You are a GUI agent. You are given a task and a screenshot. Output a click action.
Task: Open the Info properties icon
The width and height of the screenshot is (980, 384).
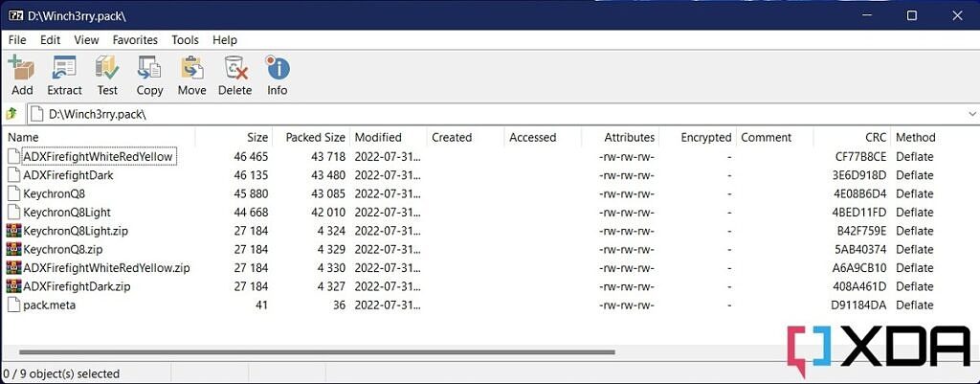point(277,75)
